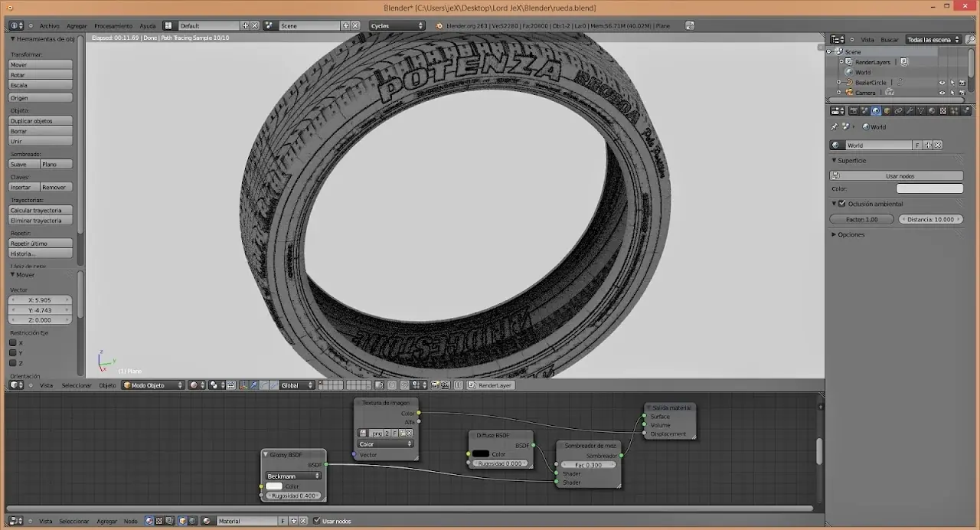Image resolution: width=980 pixels, height=530 pixels.
Task: Open the Procesamiento menu
Action: click(x=113, y=26)
